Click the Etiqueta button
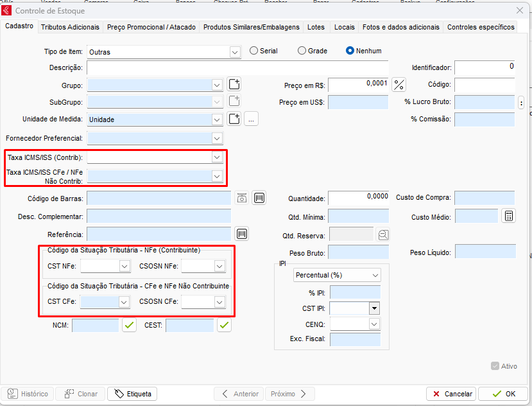532x406 pixels. pyautogui.click(x=132, y=394)
